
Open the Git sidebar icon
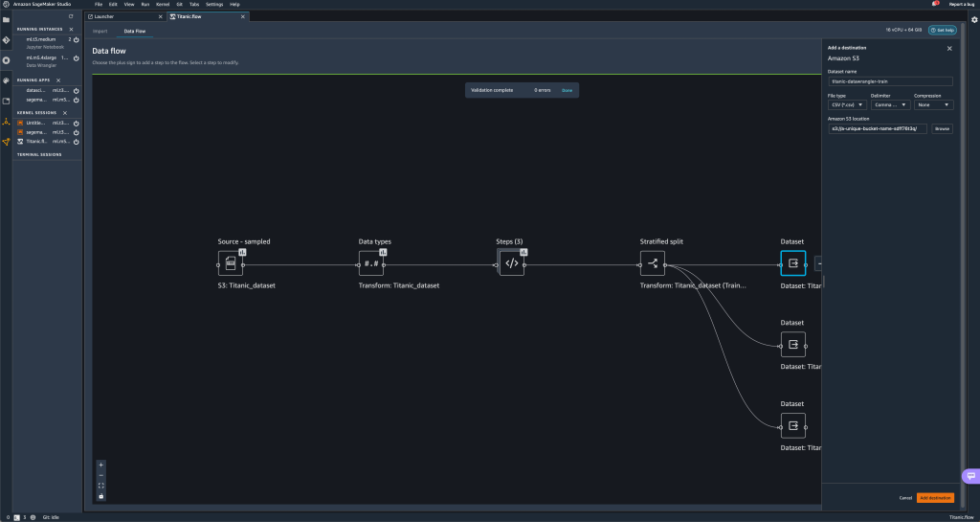(x=7, y=40)
